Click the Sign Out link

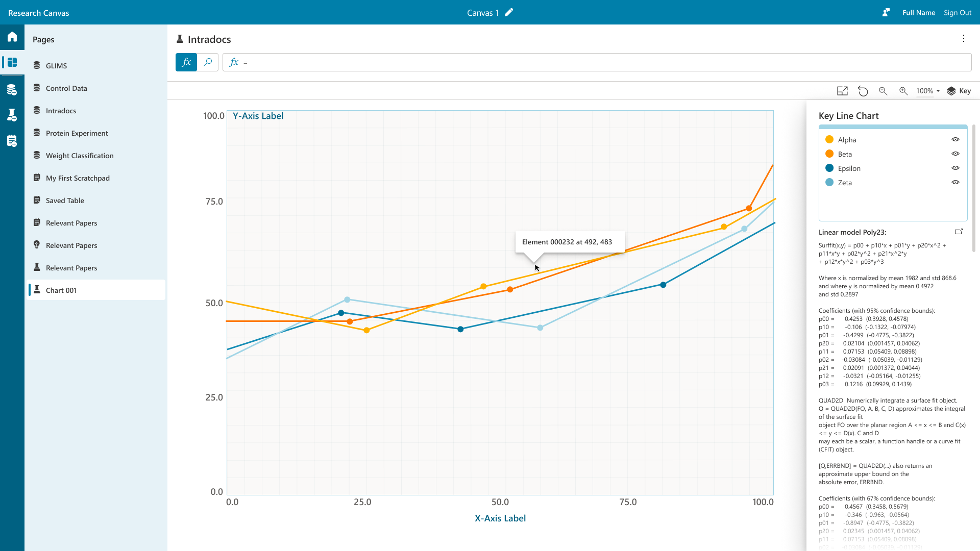pyautogui.click(x=958, y=13)
